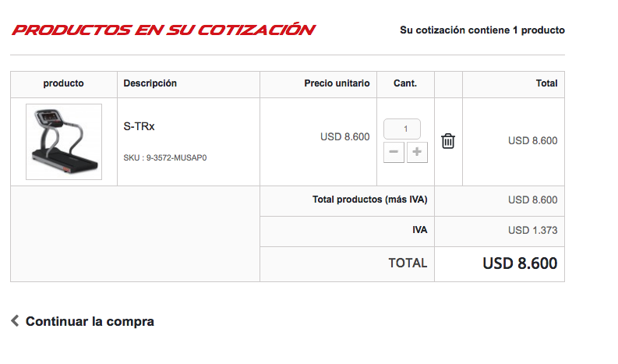Viewport: 618px width, 364px height.
Task: Click the unit price USD 8.600
Action: point(345,137)
